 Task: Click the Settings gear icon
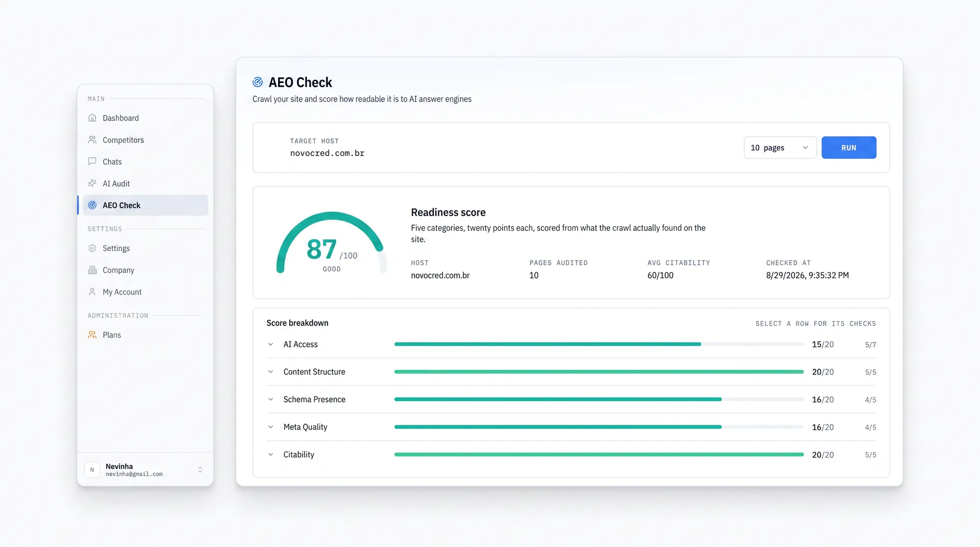92,248
